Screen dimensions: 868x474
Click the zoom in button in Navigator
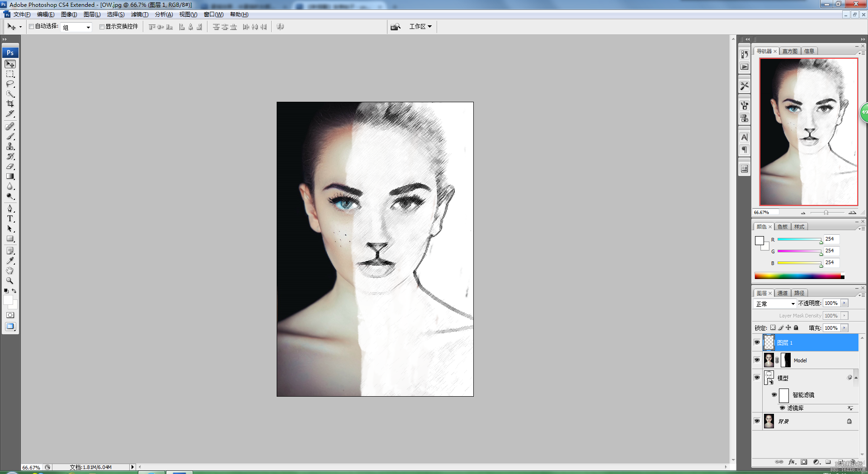click(852, 213)
